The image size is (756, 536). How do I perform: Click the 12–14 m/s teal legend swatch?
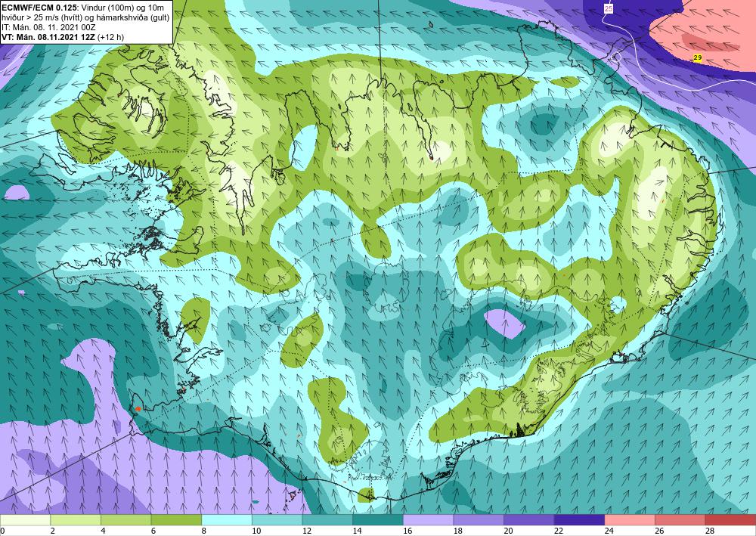pyautogui.click(x=327, y=520)
